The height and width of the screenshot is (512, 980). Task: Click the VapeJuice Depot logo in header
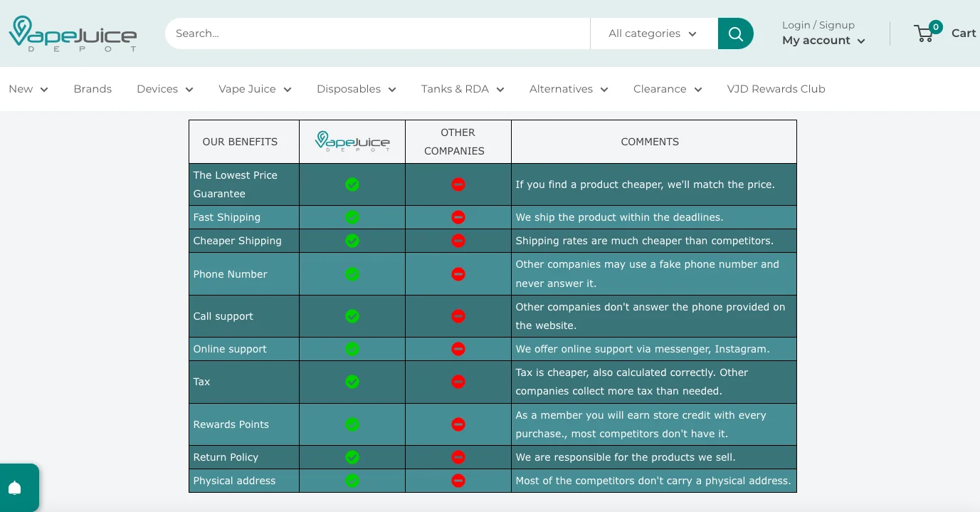(73, 33)
